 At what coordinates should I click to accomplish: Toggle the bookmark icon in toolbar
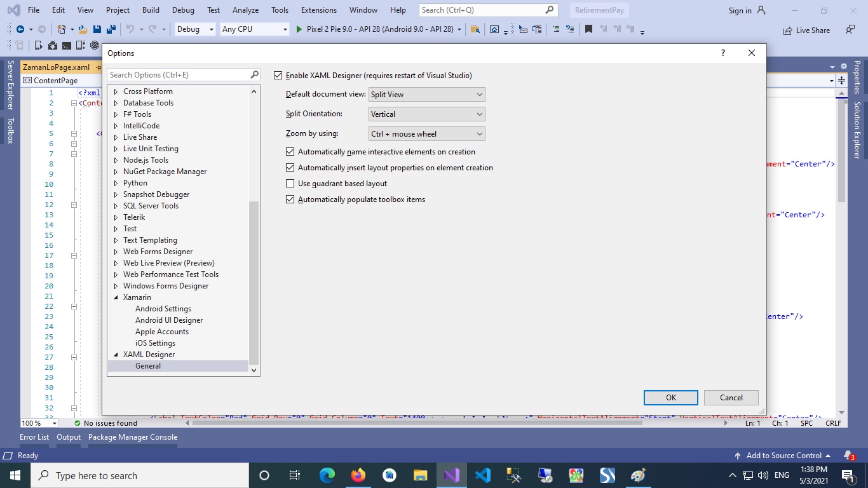pos(588,29)
